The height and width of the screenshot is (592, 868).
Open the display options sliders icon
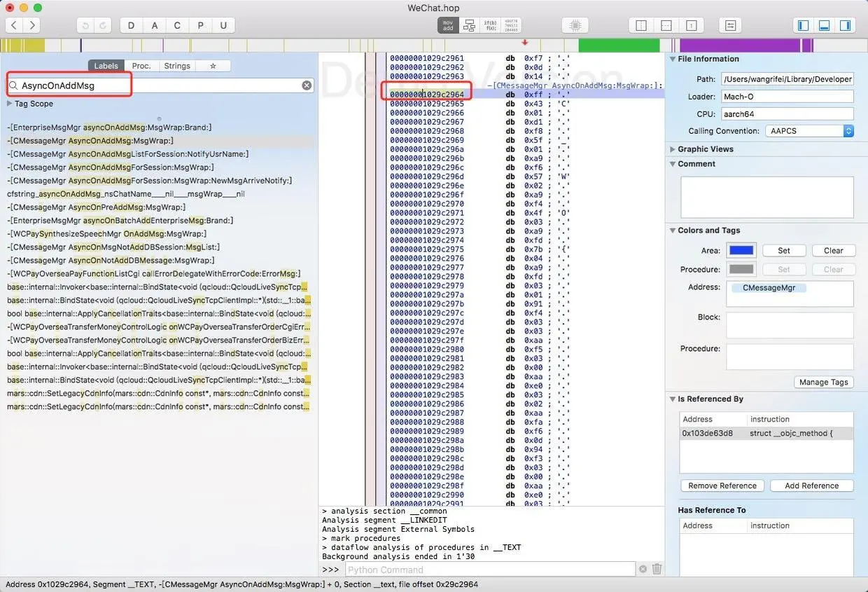click(x=730, y=25)
